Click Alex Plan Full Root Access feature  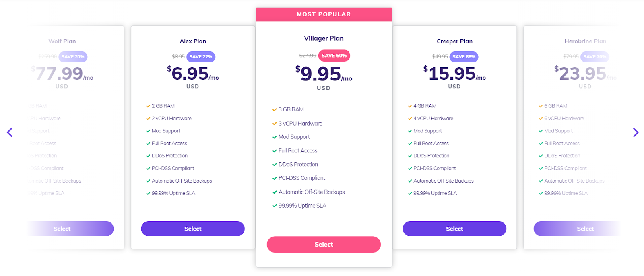point(169,144)
